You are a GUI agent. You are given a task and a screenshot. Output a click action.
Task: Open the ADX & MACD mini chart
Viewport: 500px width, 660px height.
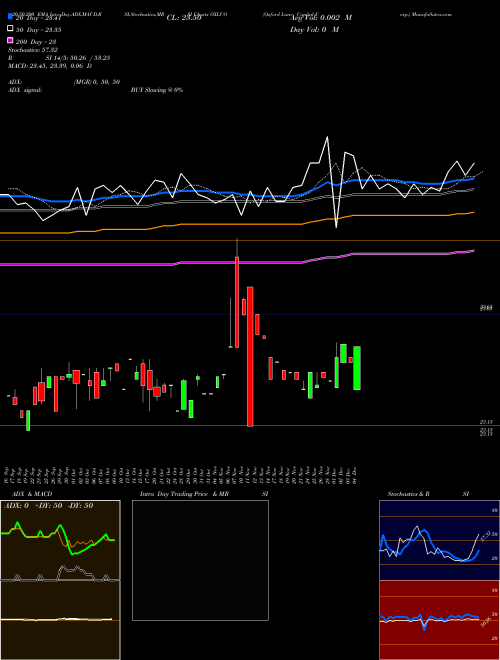pos(60,580)
